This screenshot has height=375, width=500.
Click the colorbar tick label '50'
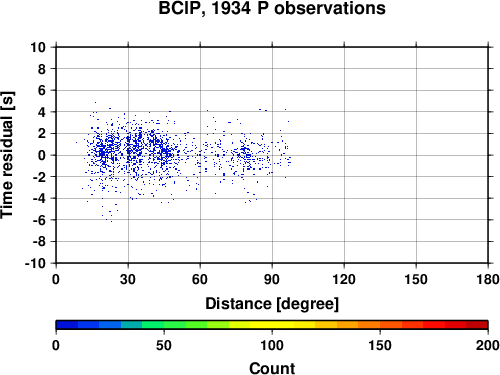click(x=164, y=345)
